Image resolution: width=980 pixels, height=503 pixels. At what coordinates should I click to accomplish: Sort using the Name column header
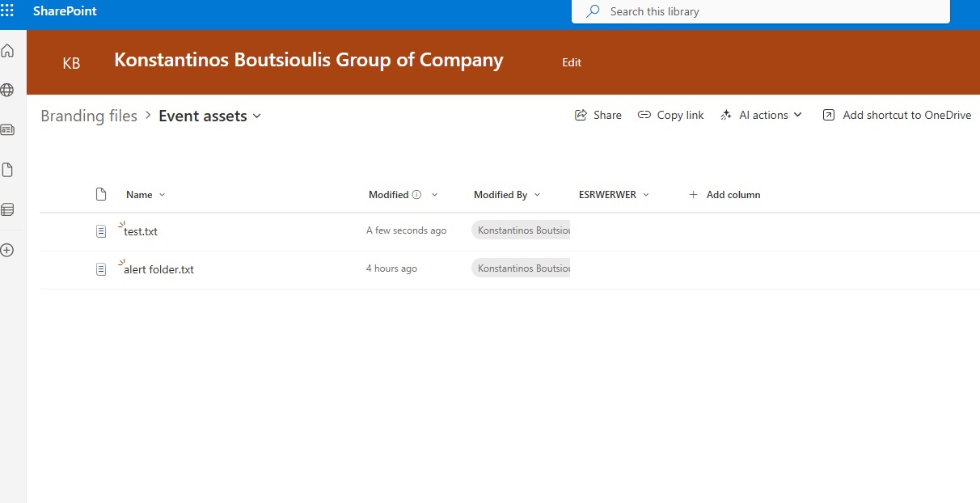pyautogui.click(x=139, y=195)
